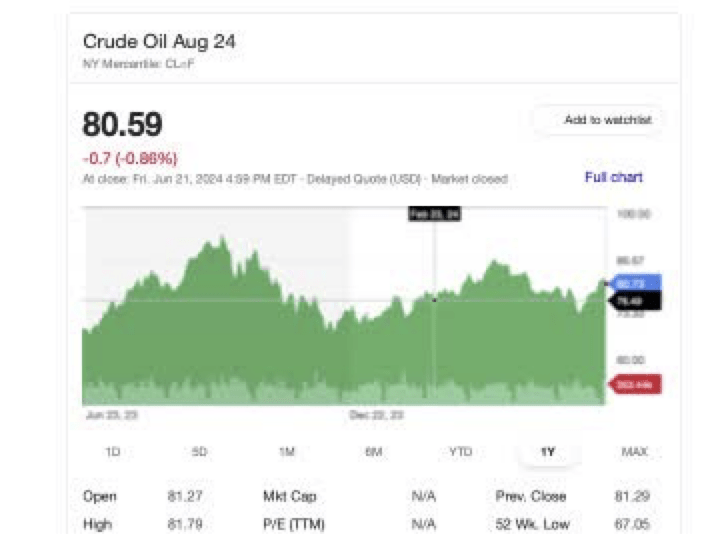The width and height of the screenshot is (716, 534).
Task: Open the Full chart link
Action: click(x=613, y=177)
